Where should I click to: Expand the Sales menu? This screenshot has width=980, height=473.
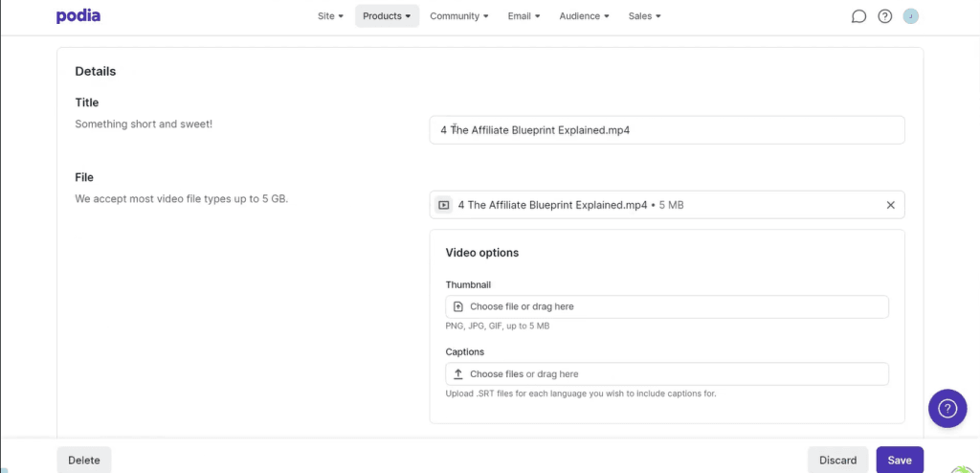644,16
